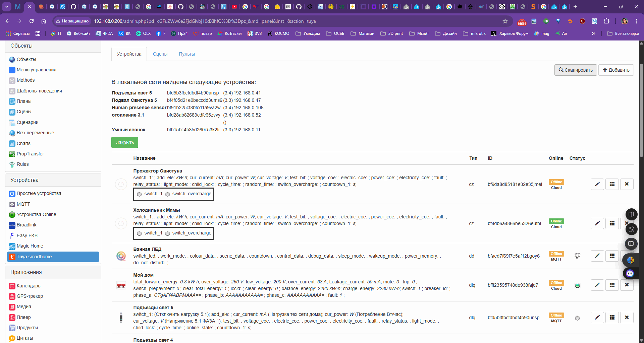Open the tab search dropdown arrow

tap(6, 7)
